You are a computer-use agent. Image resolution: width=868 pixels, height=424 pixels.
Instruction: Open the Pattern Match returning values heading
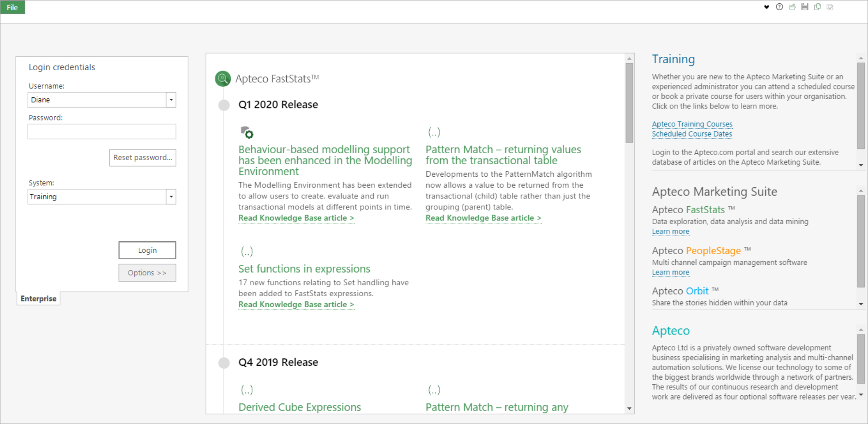pos(503,155)
